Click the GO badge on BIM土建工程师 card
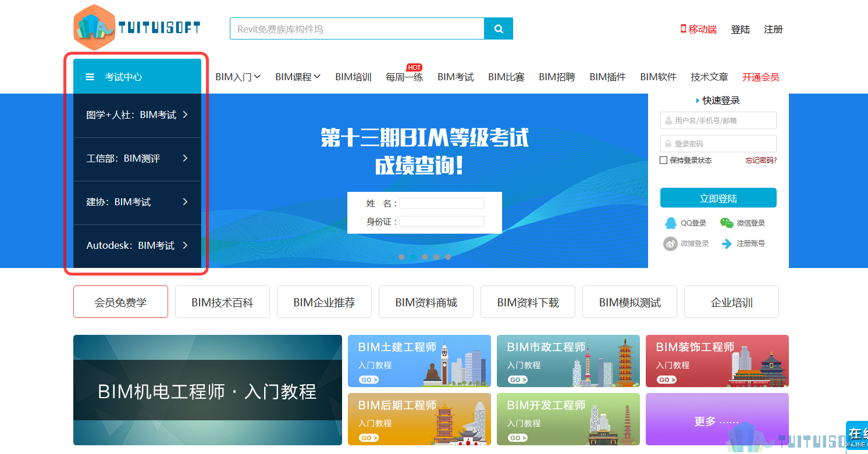The width and height of the screenshot is (868, 454). 369,380
